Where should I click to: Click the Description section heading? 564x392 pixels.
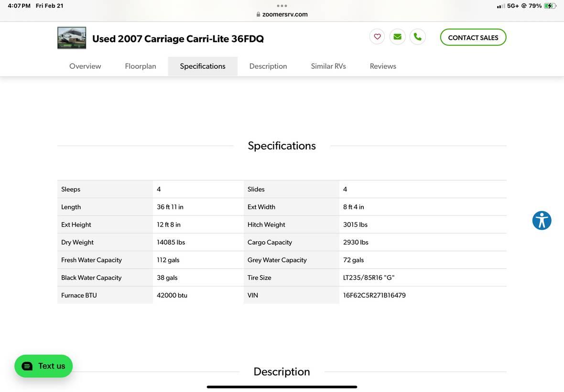pos(282,371)
